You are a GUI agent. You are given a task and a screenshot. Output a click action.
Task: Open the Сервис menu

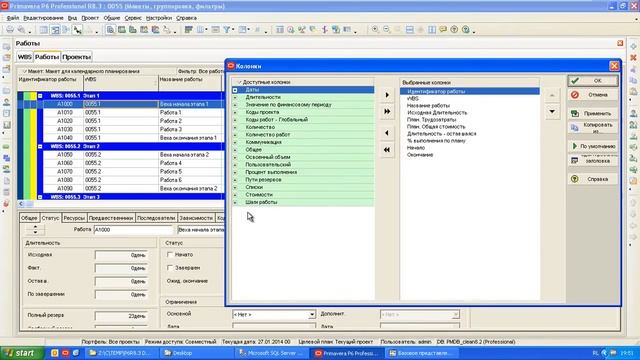click(x=133, y=18)
